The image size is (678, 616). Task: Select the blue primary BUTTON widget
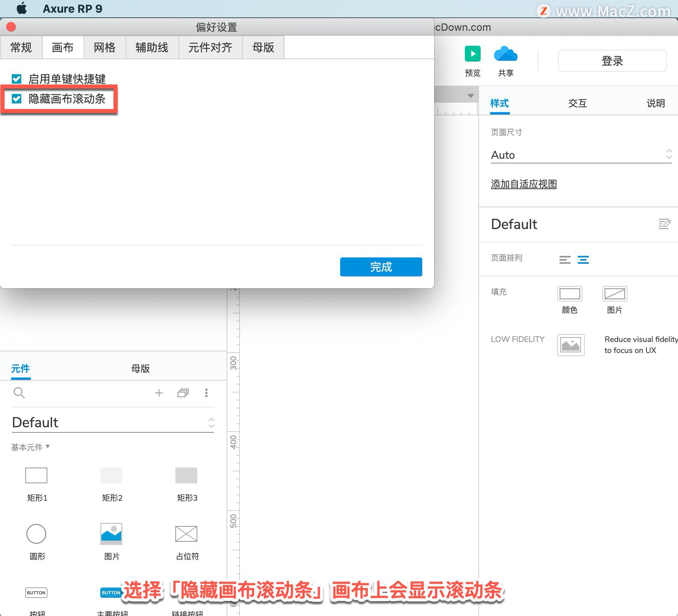click(x=111, y=593)
